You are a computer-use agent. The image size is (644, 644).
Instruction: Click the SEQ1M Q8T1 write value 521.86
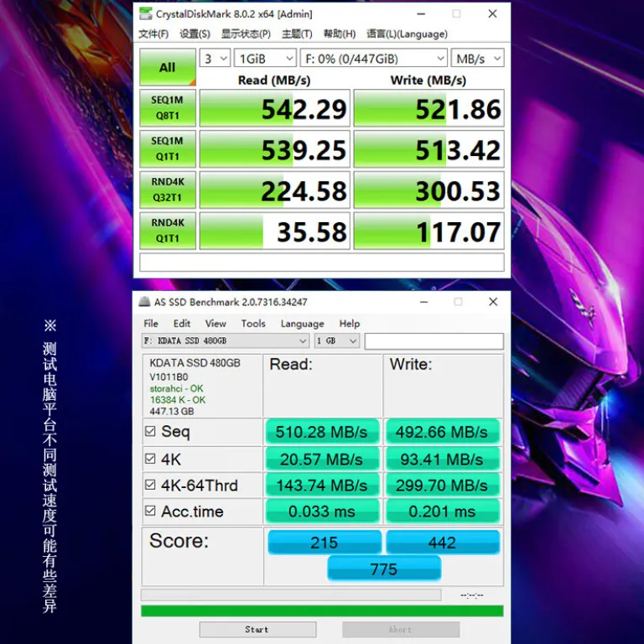428,108
